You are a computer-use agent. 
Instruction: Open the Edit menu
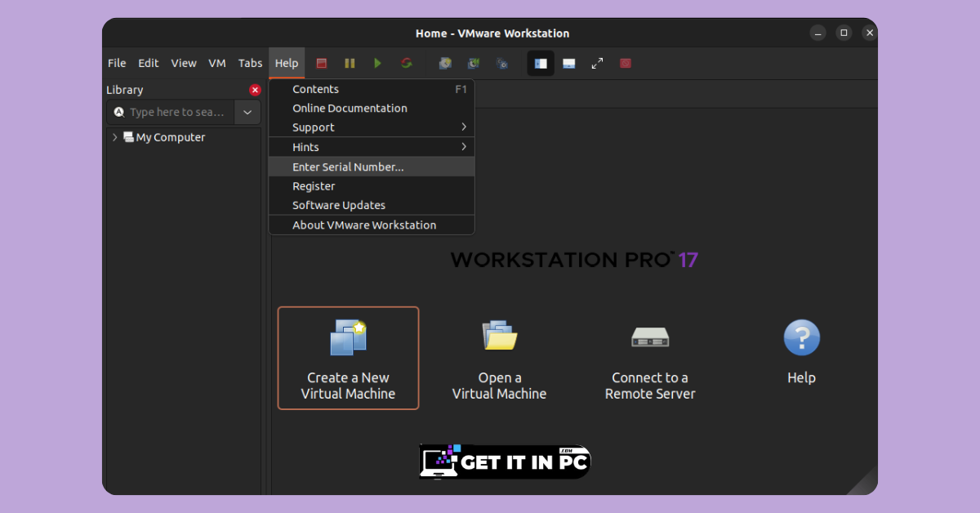(x=149, y=63)
